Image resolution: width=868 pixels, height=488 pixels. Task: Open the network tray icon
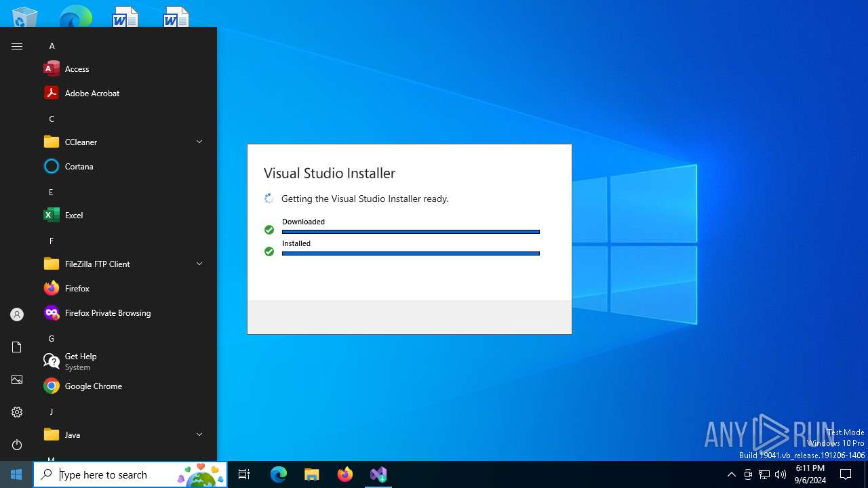click(764, 474)
